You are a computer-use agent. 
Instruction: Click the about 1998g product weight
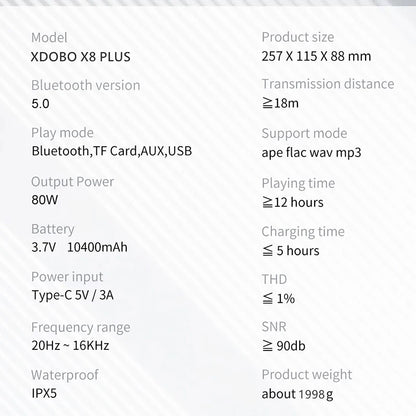coord(297,394)
